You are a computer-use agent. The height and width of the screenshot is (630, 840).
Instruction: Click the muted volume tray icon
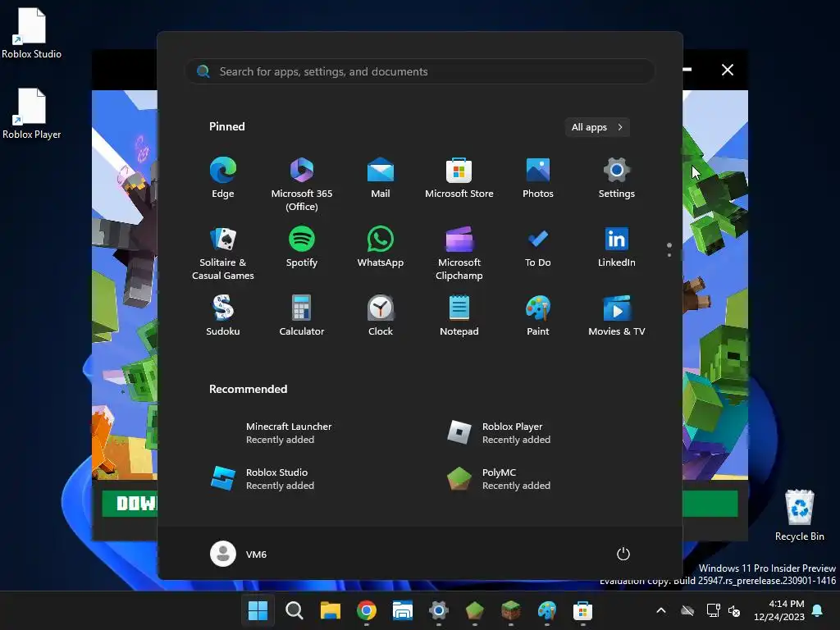tap(734, 610)
